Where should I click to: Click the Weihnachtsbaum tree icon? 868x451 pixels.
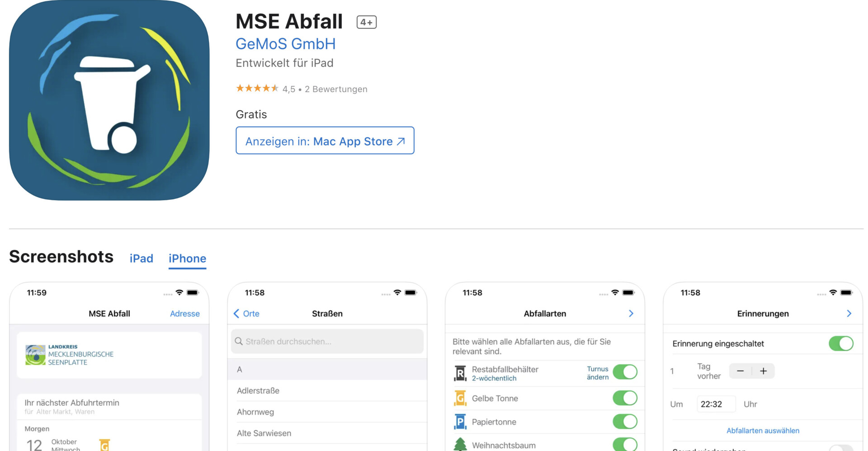pos(460,445)
